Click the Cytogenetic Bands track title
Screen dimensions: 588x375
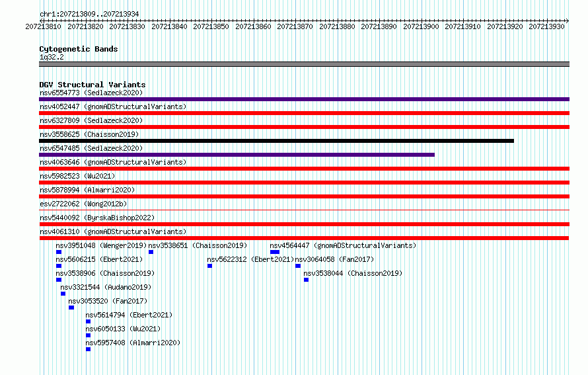tap(79, 49)
